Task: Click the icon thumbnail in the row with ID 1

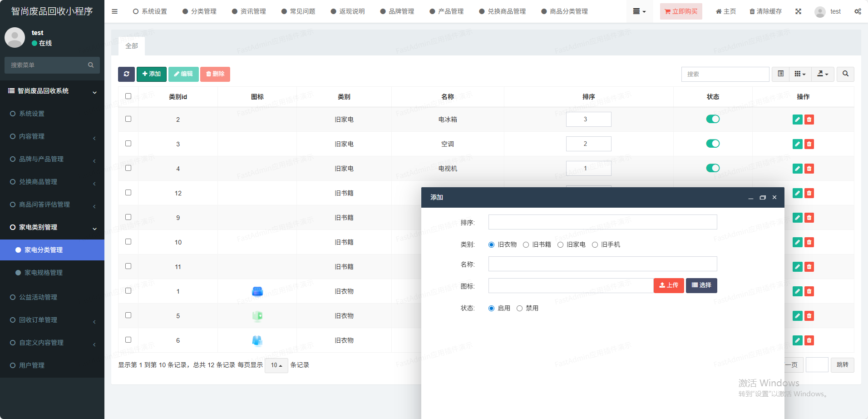Action: click(x=257, y=291)
